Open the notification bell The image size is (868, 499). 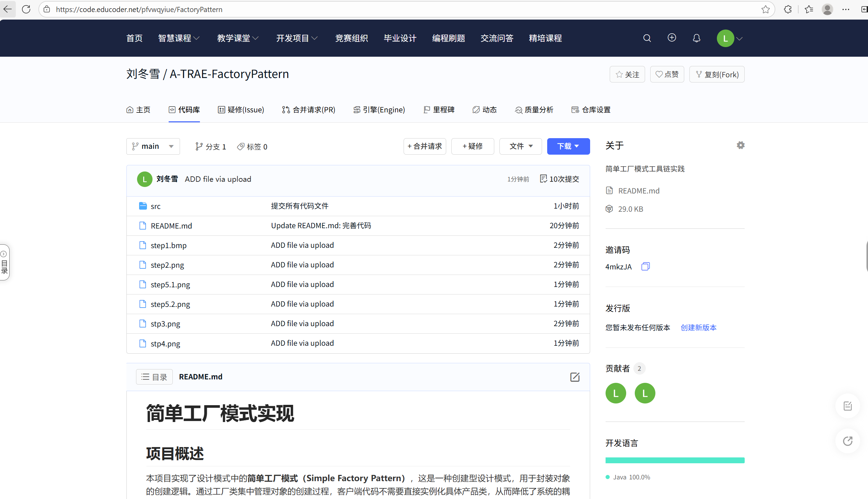click(696, 38)
